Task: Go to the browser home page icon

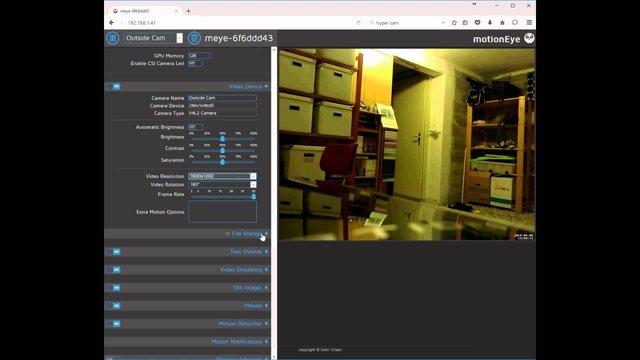Action: coord(502,23)
